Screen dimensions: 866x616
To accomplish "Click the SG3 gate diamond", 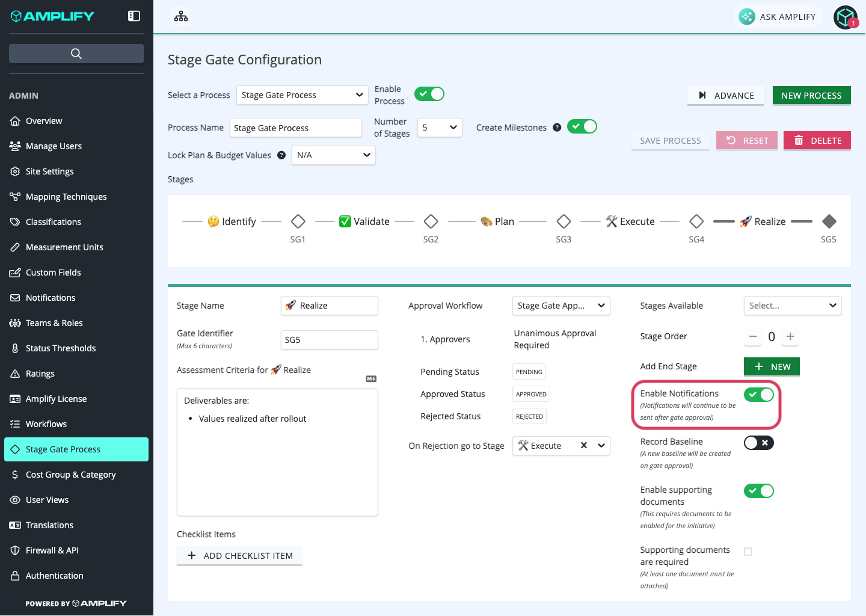I will [564, 221].
